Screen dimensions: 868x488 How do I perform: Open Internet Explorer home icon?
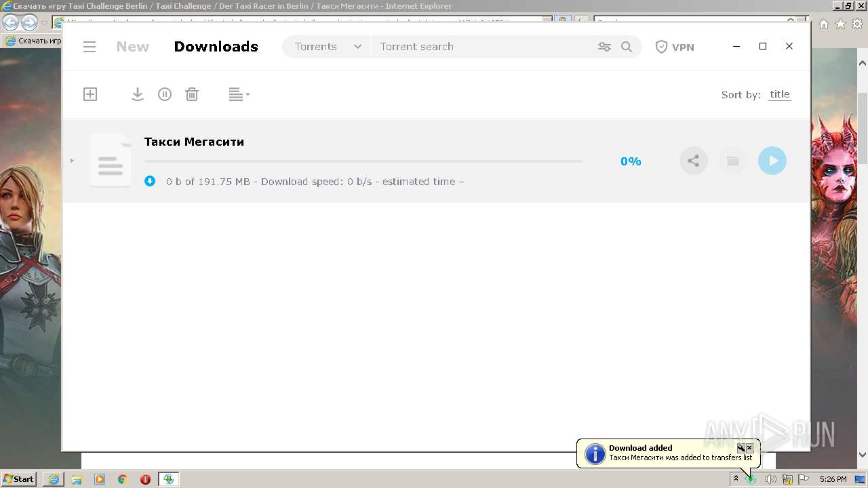coord(824,24)
